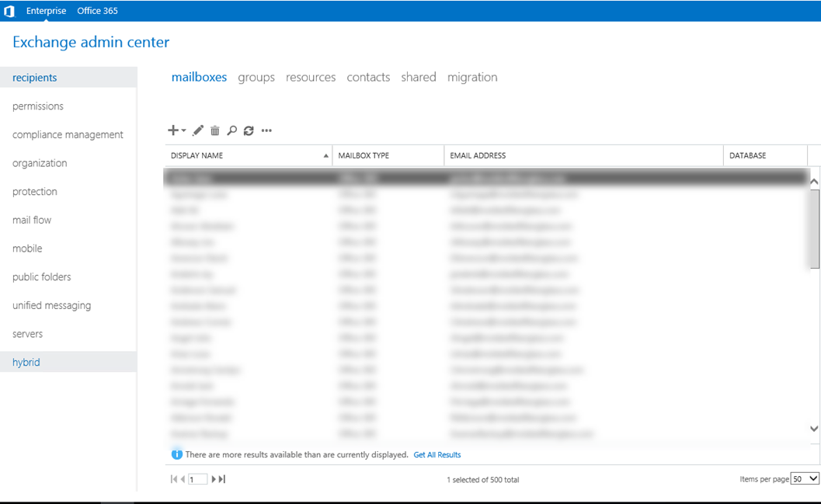
Task: Expand the new mailbox dropdown arrow
Action: click(x=184, y=130)
